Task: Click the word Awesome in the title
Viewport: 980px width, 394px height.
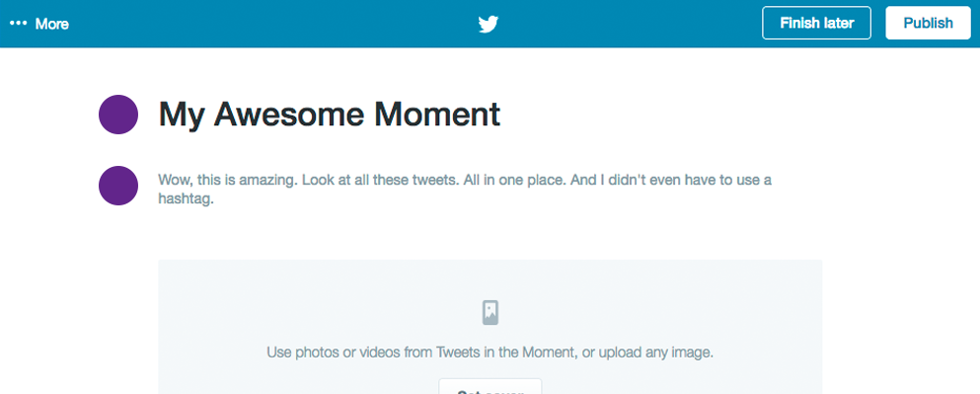Action: (x=290, y=115)
